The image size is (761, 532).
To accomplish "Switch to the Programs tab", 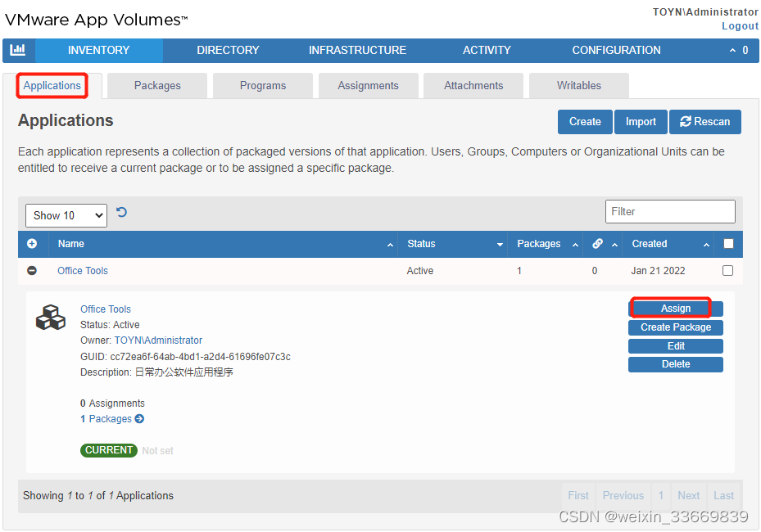I will point(263,86).
